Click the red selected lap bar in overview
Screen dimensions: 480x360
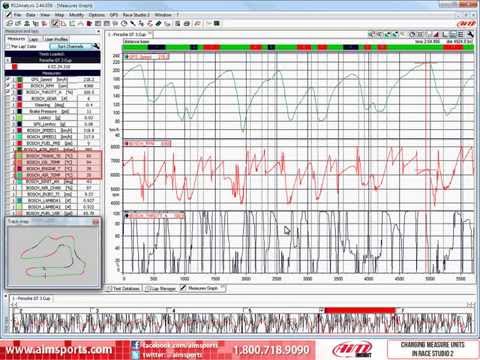(x=360, y=311)
